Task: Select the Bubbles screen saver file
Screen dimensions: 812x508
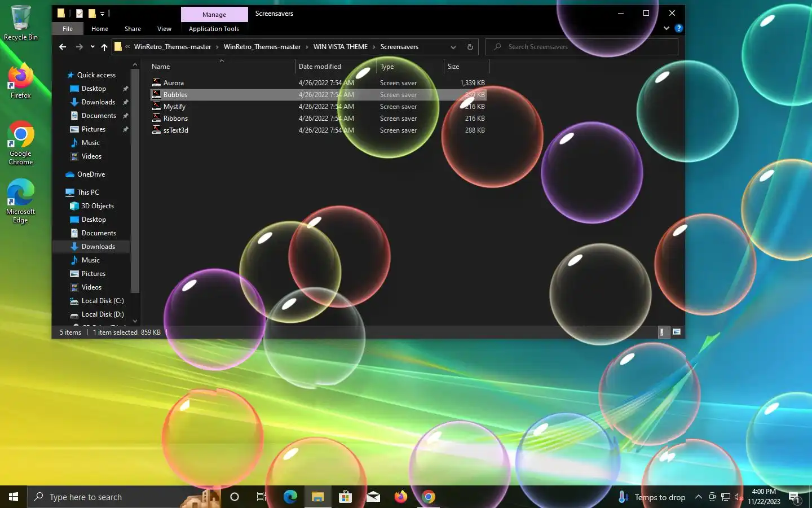Action: [x=318, y=95]
